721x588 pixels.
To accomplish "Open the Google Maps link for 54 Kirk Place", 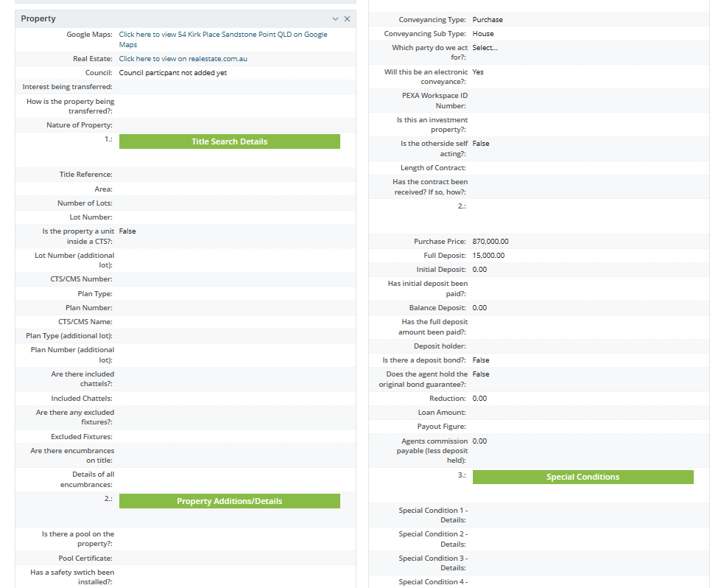I will 222,35.
